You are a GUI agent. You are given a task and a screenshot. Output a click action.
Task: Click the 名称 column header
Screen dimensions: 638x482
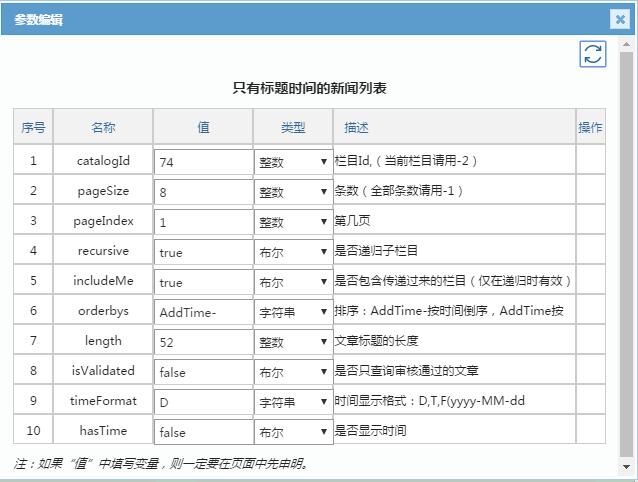point(103,127)
